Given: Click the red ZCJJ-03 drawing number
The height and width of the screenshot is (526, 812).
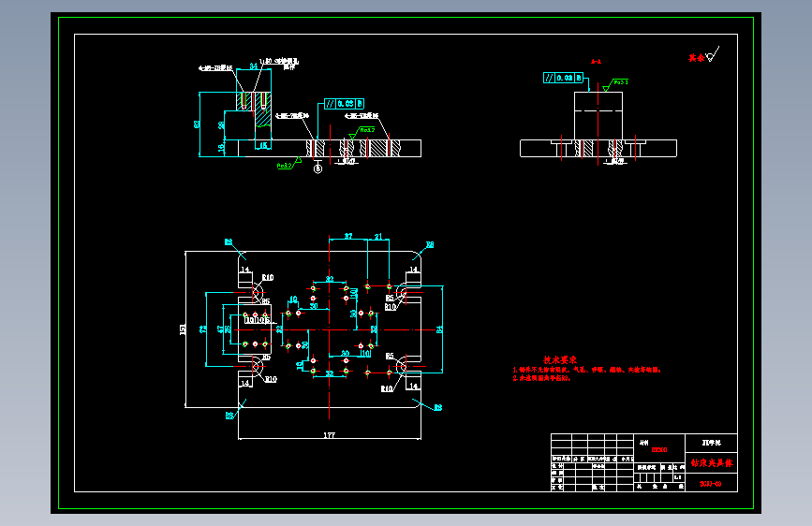Looking at the screenshot, I should pyautogui.click(x=711, y=484).
